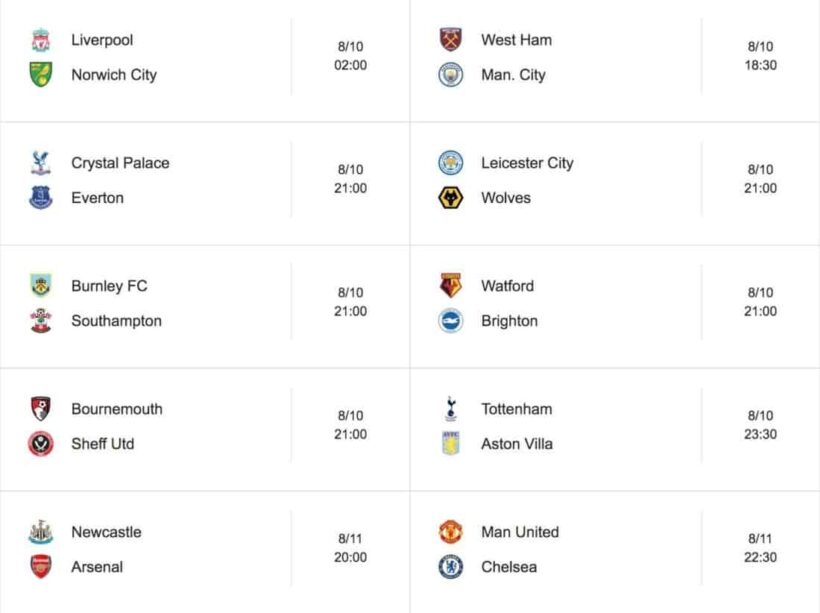Screen dimensions: 820x613
Task: Click the Wolves club crest
Action: (x=451, y=198)
